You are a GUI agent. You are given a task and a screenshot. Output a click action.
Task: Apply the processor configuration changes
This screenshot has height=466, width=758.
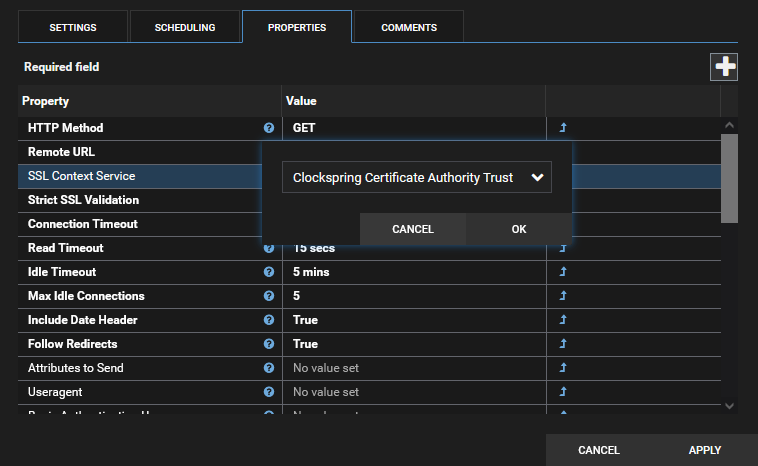[704, 450]
